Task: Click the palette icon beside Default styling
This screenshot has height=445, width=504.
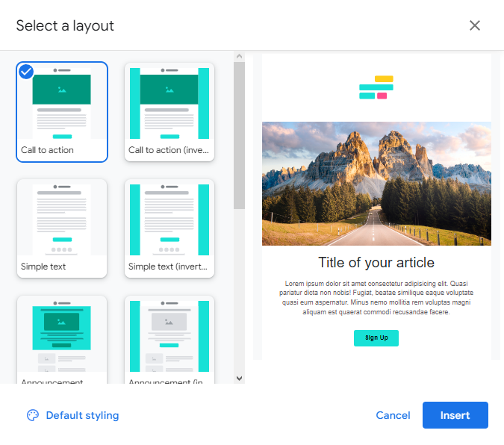Action: click(32, 415)
